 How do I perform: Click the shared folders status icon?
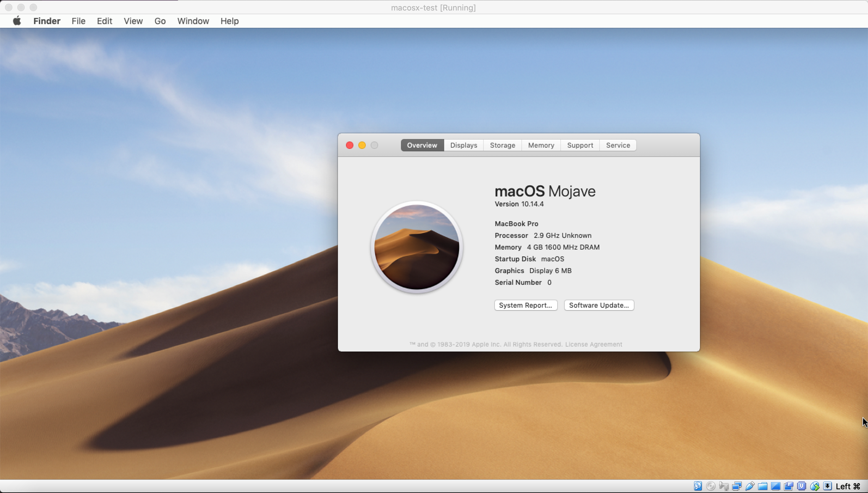point(762,486)
